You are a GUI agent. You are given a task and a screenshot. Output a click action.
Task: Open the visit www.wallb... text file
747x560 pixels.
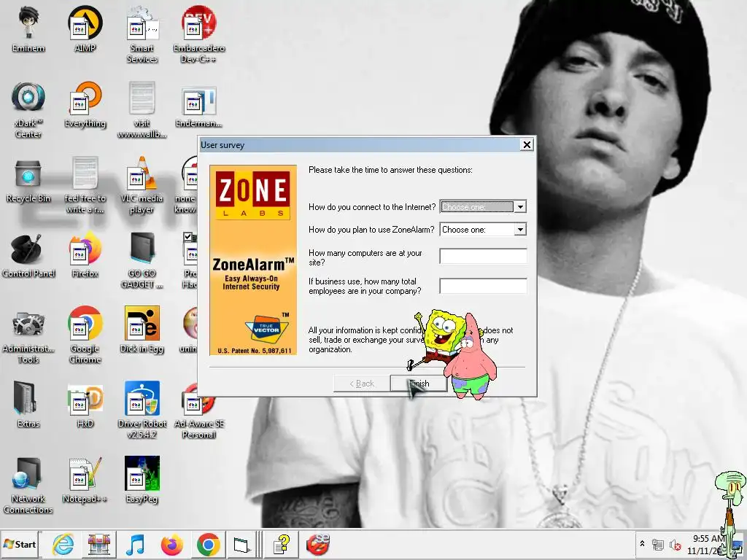click(x=142, y=109)
